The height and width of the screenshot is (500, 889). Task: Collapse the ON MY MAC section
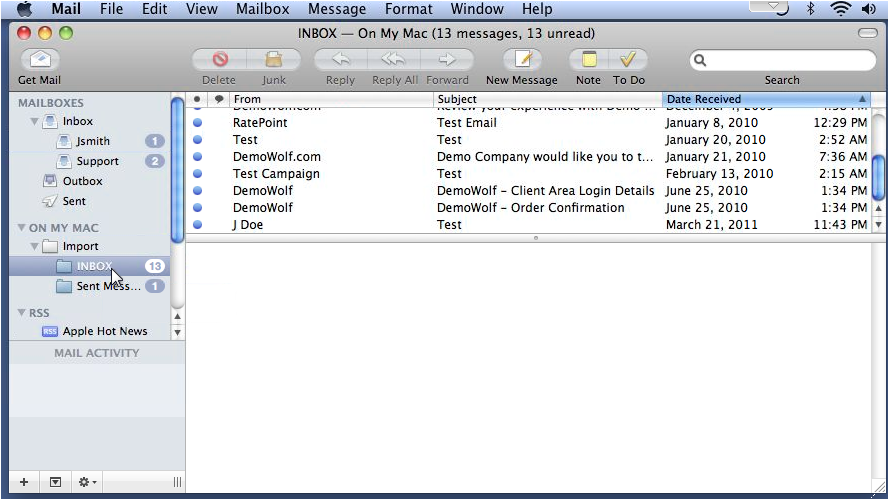point(21,227)
